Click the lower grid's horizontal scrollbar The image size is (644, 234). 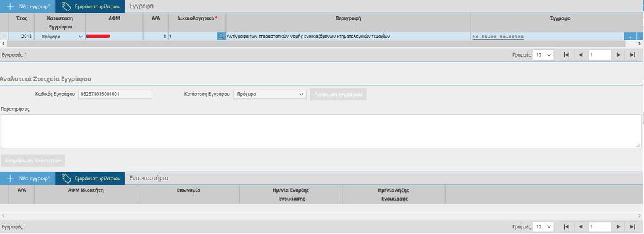click(x=322, y=216)
